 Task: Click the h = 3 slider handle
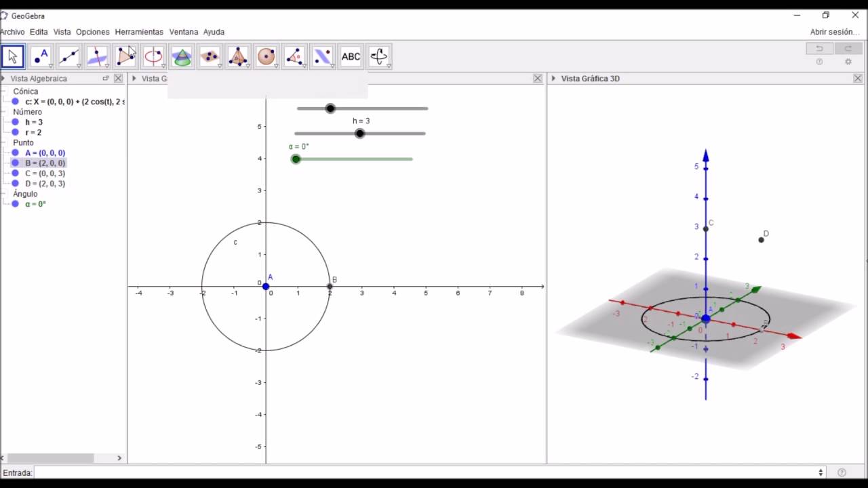point(360,134)
